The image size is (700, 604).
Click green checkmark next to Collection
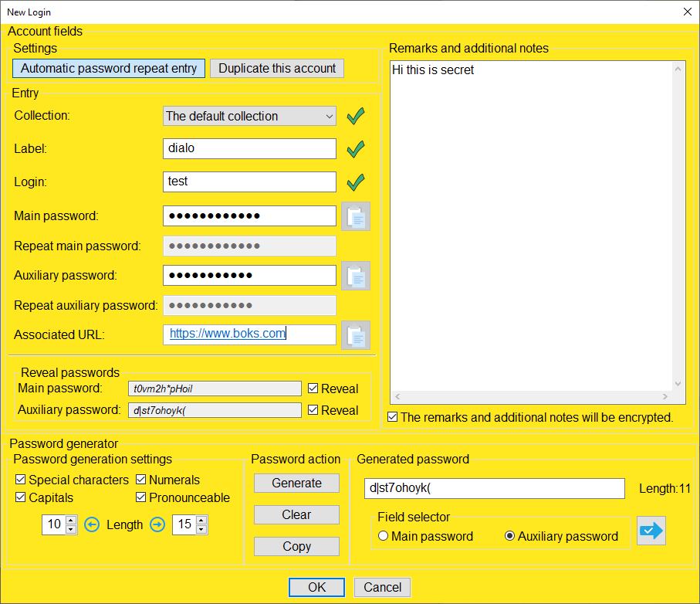pos(355,117)
